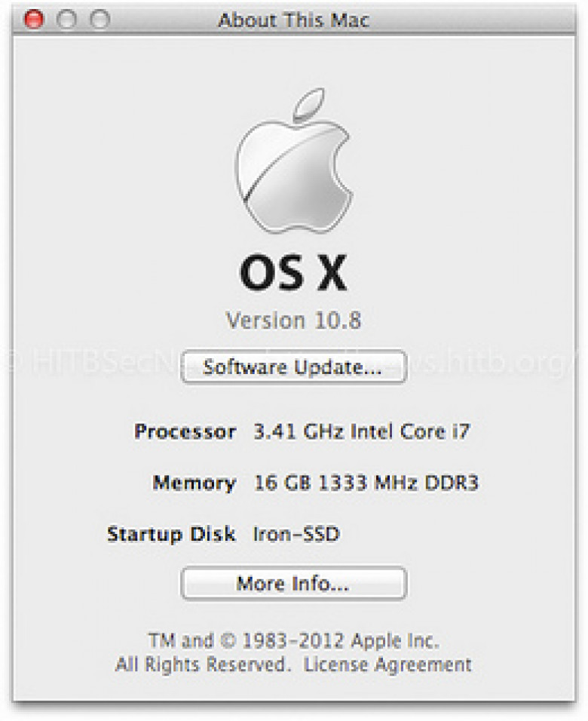Click the All Rights Reserved text
Screen dimensions: 588x721
point(202,665)
